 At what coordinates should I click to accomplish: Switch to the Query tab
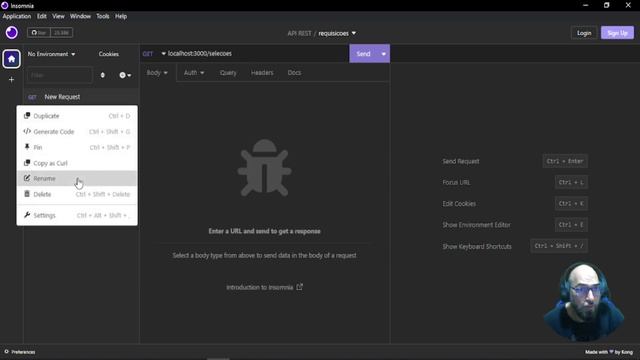tap(228, 73)
